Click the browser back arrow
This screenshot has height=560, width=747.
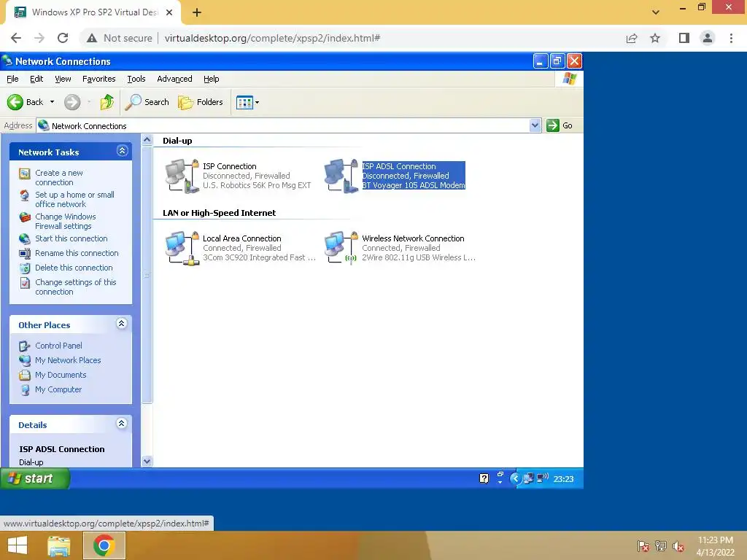[x=16, y=38]
